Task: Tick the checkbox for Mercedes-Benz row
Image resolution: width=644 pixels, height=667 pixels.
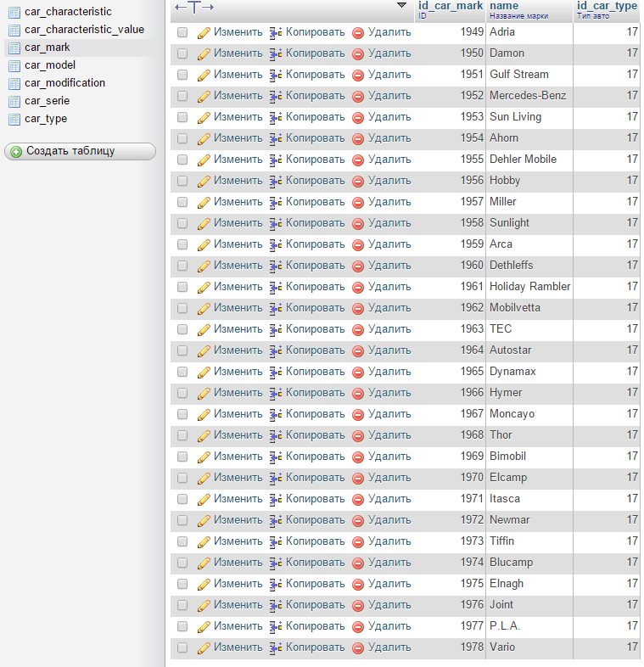Action: 182,96
